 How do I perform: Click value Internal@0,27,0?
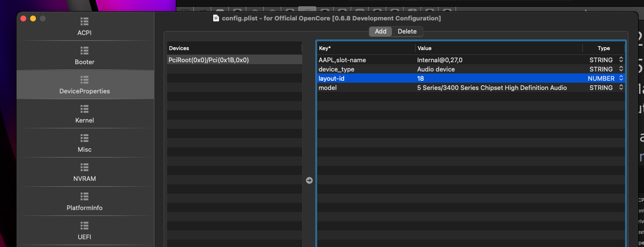440,60
